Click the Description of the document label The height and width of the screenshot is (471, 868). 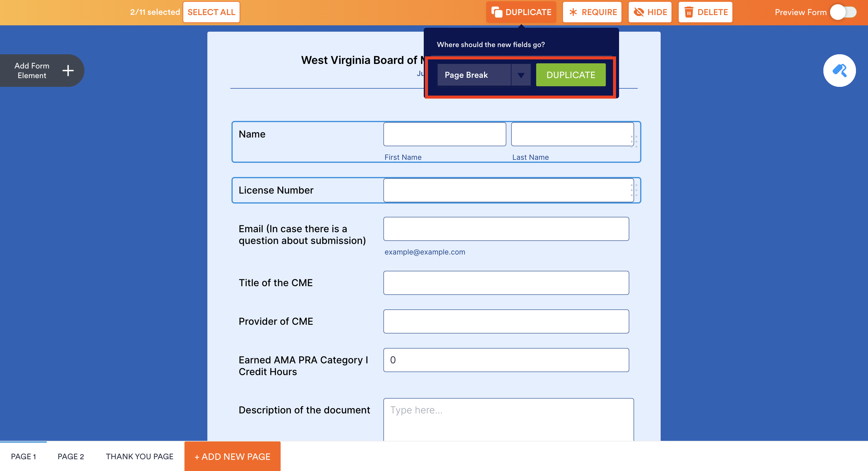click(304, 410)
